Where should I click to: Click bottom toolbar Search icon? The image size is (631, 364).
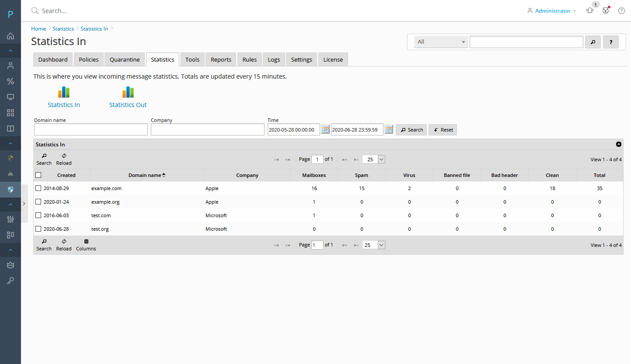click(x=44, y=242)
